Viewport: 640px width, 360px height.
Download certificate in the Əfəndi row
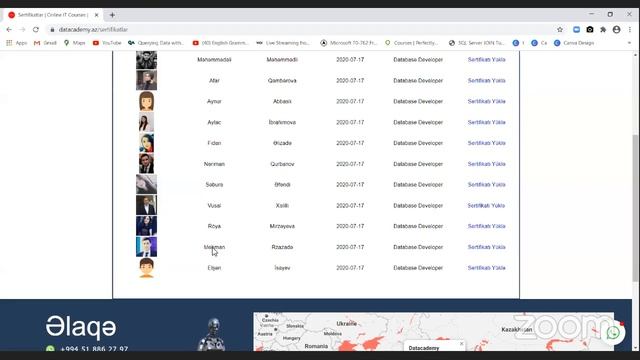487,184
